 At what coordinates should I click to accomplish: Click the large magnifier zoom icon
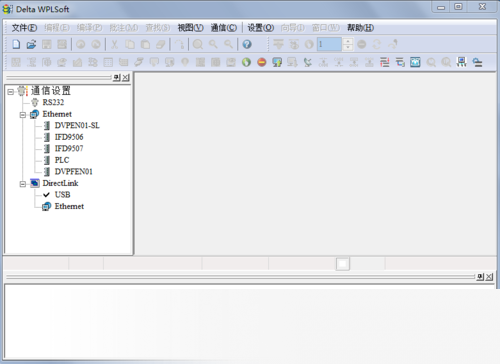198,44
